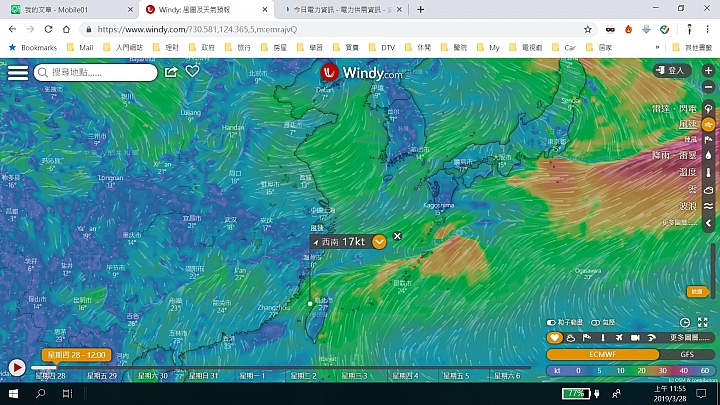The image size is (720, 405).
Task: Click the wind speed color legend bar
Action: tap(630, 371)
